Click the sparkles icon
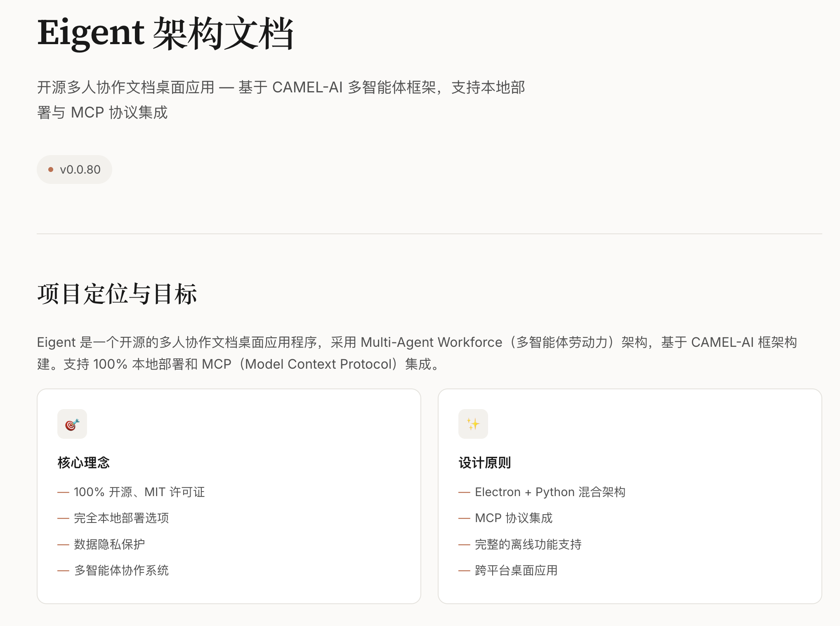Screen dimensions: 840x626 coord(473,424)
